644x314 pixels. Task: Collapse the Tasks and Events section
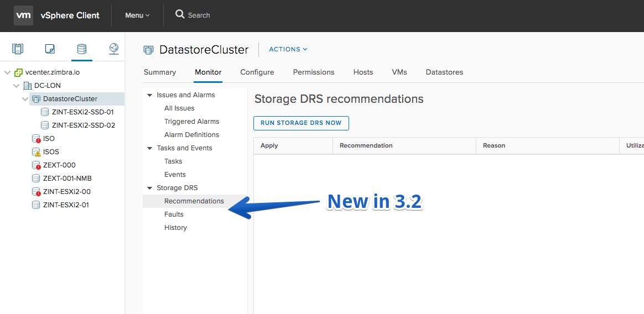click(x=149, y=148)
